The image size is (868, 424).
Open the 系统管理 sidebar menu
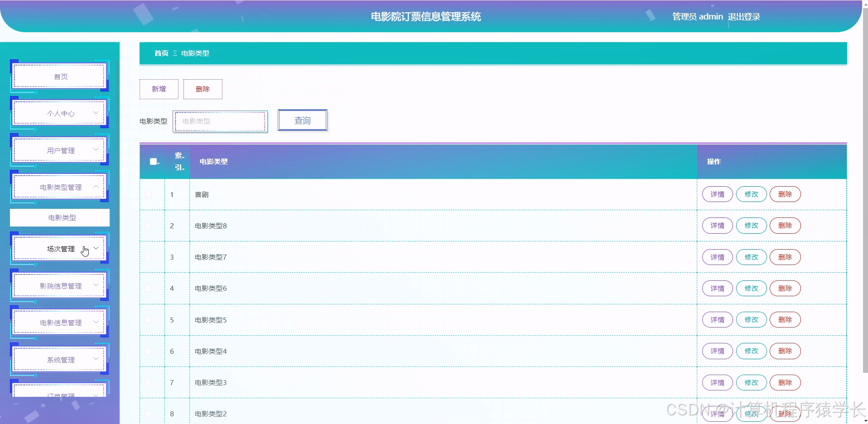coord(60,360)
